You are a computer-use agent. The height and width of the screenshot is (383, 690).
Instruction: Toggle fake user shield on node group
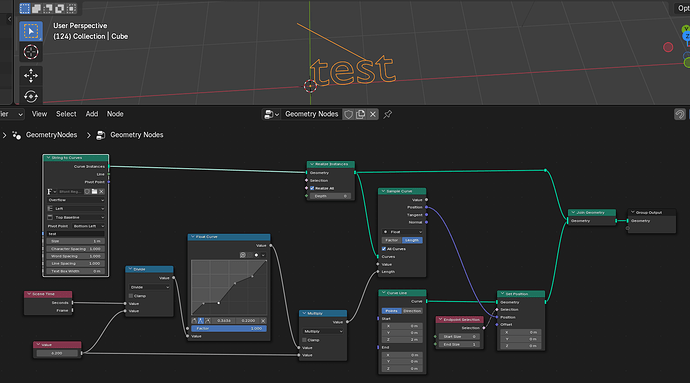coord(349,114)
